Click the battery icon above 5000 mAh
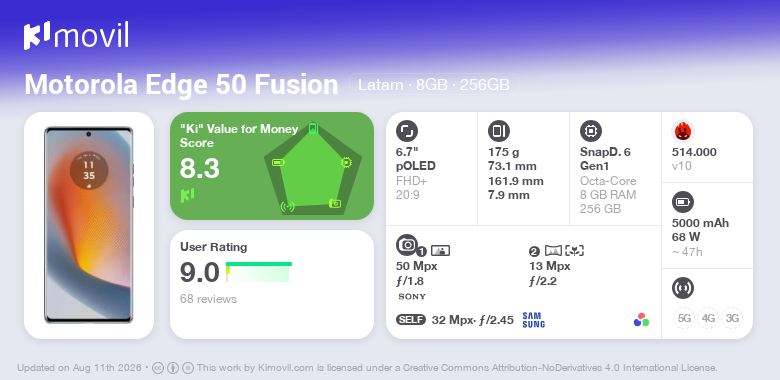The image size is (780, 380). (x=682, y=202)
